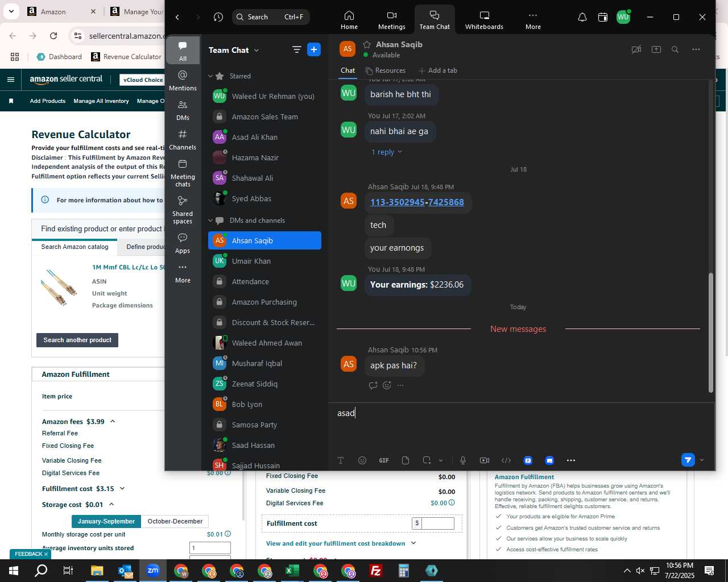Collapse the Storage cost section in the browser
Viewport: 728px width, 582px height.
coord(111,504)
